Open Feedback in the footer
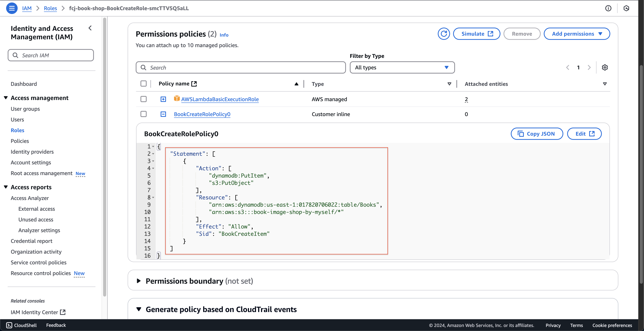 pyautogui.click(x=56, y=325)
